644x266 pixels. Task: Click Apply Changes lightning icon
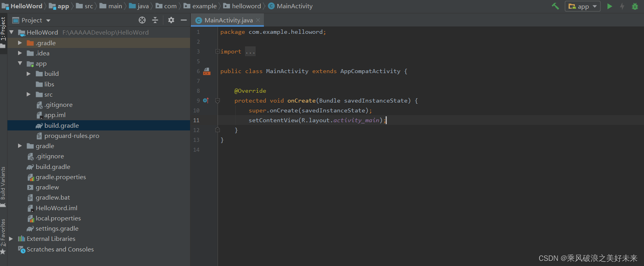pos(622,6)
